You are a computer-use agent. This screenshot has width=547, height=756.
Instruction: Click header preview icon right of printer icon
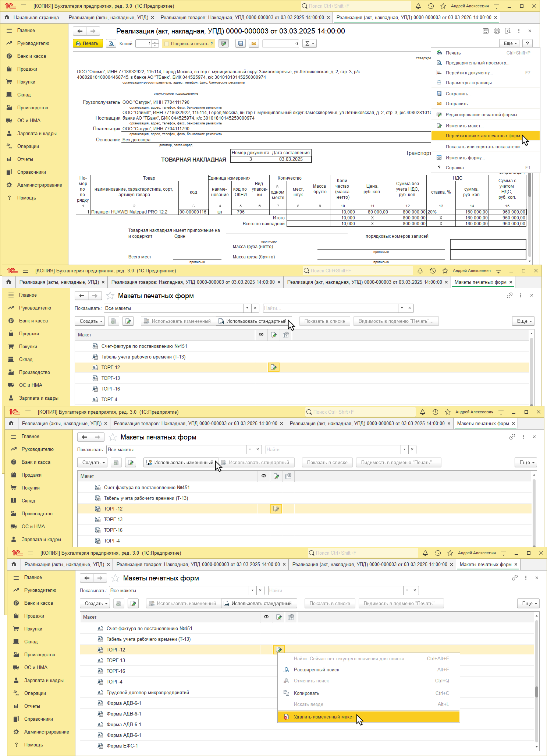[x=508, y=31]
